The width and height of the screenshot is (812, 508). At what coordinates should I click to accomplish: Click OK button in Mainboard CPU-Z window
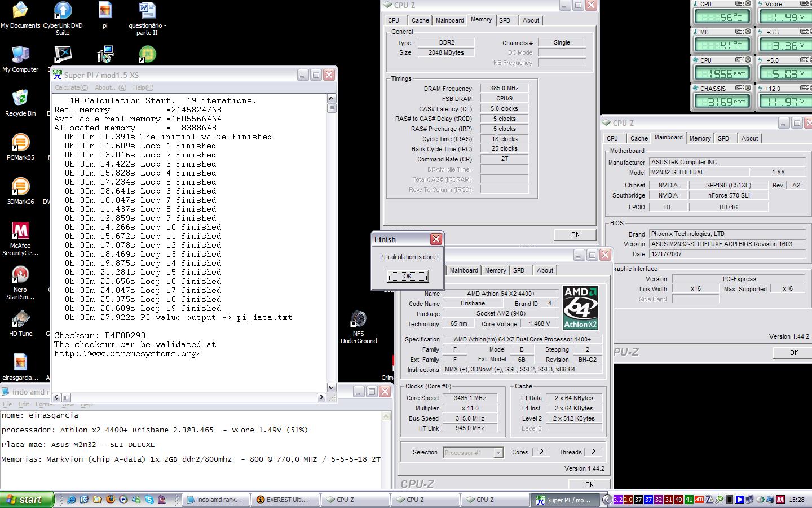coord(794,353)
